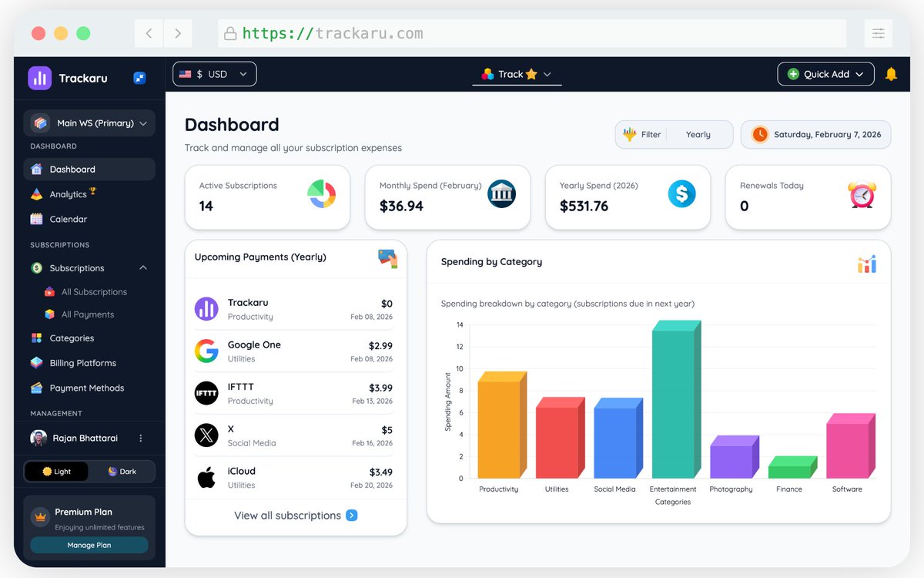The width and height of the screenshot is (924, 578).
Task: Click the bar chart icon in Spending by Category
Action: 867,264
